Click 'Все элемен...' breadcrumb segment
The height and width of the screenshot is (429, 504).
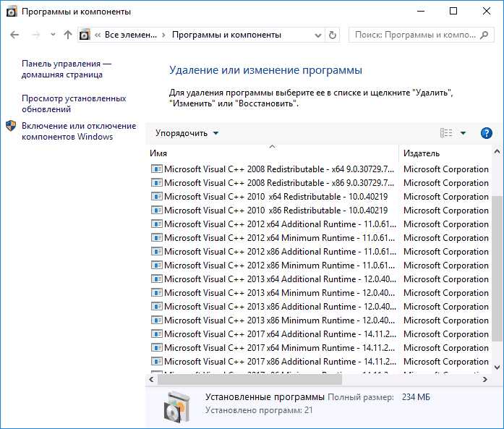(131, 35)
